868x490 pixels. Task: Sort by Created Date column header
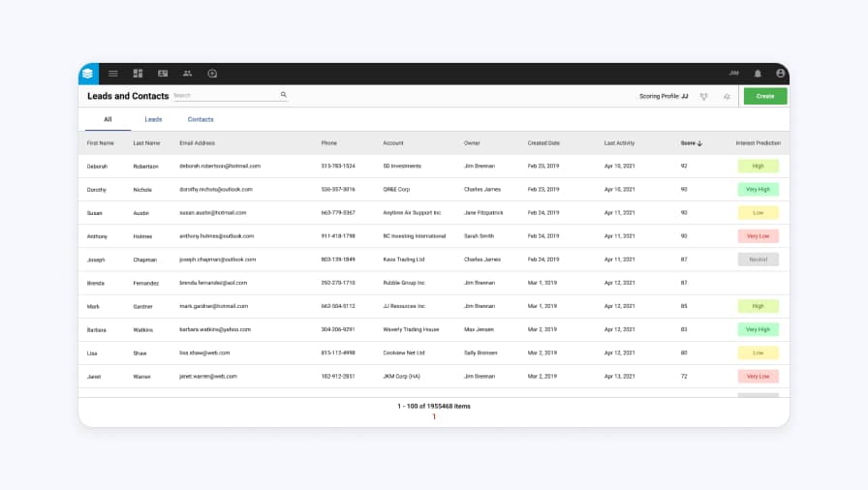pyautogui.click(x=543, y=143)
